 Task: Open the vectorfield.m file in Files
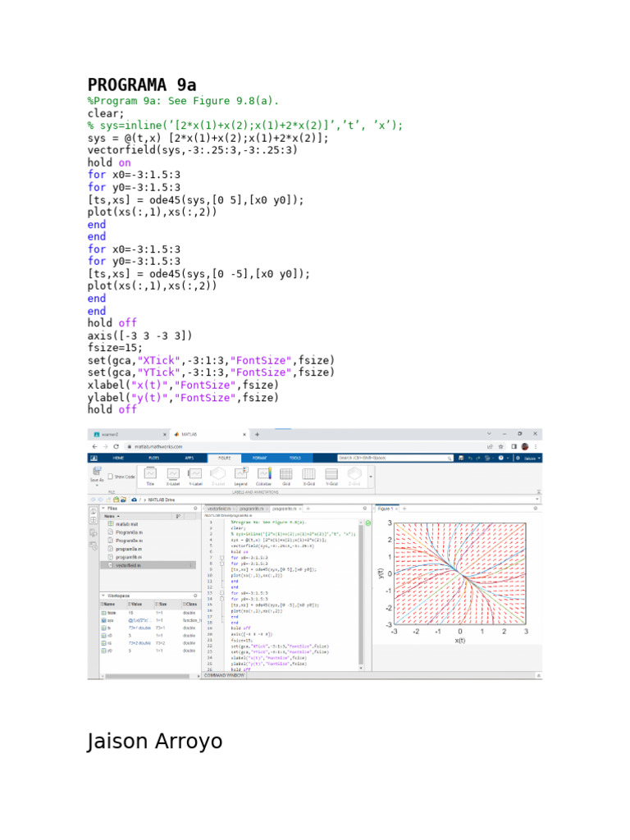coord(127,565)
